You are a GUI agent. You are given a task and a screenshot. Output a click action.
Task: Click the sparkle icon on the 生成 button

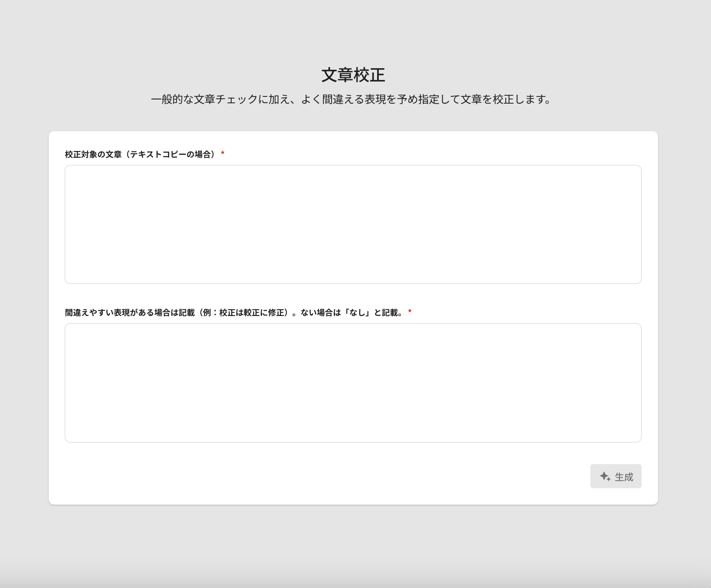tap(605, 476)
